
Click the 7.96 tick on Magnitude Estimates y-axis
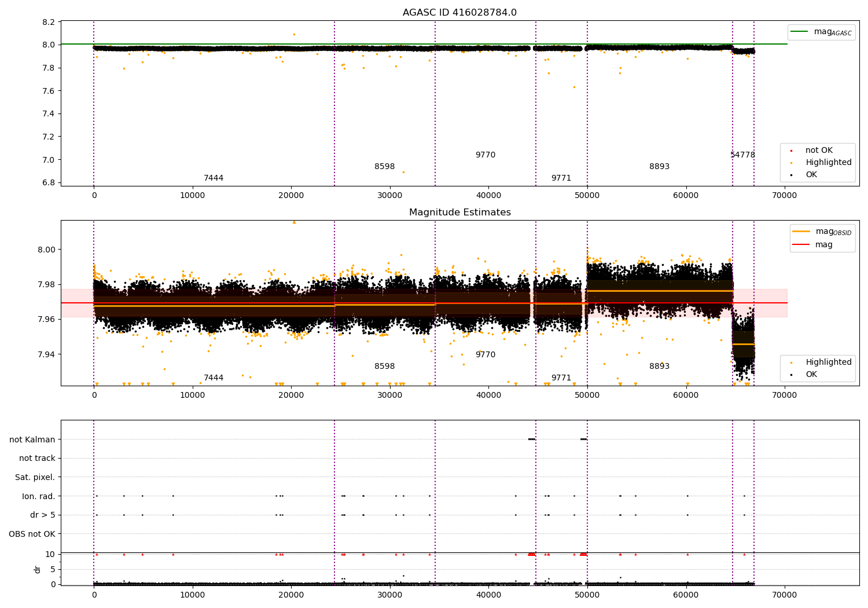click(x=46, y=319)
